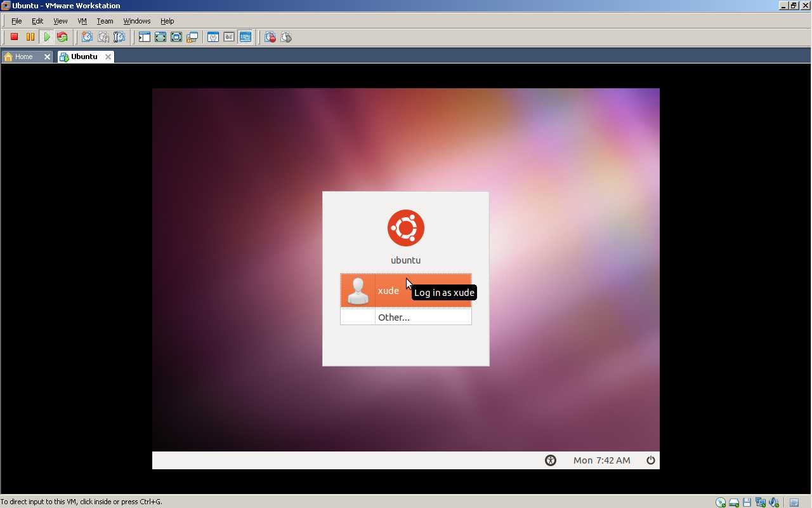The height and width of the screenshot is (508, 812).
Task: Click the Unity mode toolbar icon
Action: [192, 37]
